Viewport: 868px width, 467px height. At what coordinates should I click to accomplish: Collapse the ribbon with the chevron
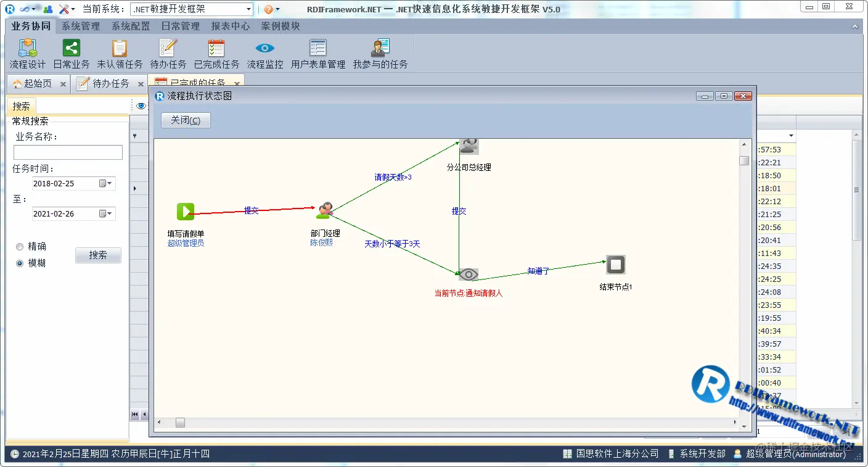click(855, 27)
